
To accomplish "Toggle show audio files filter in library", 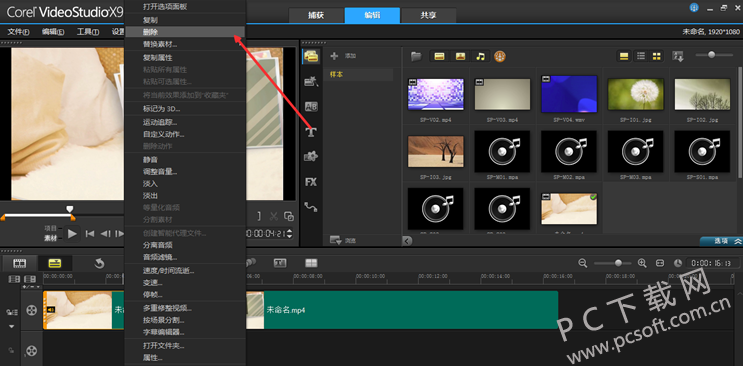I will [x=480, y=56].
